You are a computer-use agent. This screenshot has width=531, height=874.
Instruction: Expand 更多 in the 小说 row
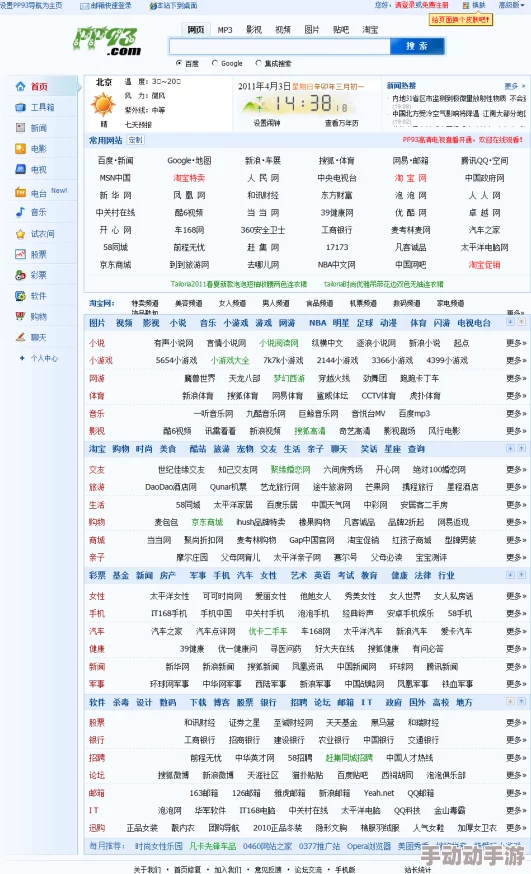516,343
